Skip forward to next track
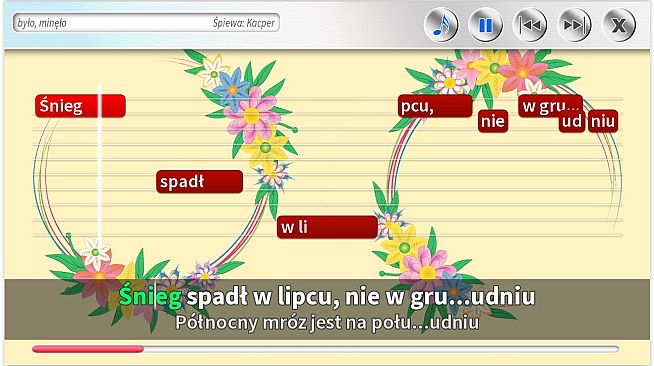 pos(574,25)
